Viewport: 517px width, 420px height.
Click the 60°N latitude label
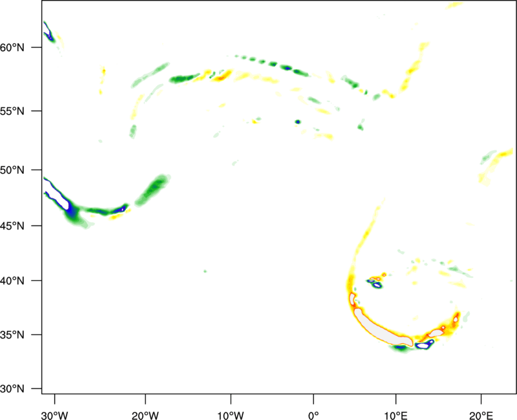click(12, 47)
